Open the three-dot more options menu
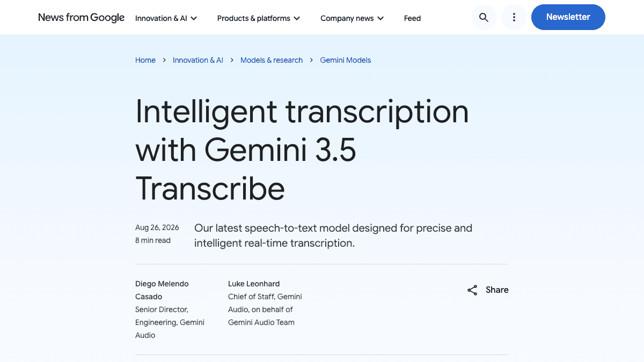Viewport: 644px width, 362px height. point(514,17)
